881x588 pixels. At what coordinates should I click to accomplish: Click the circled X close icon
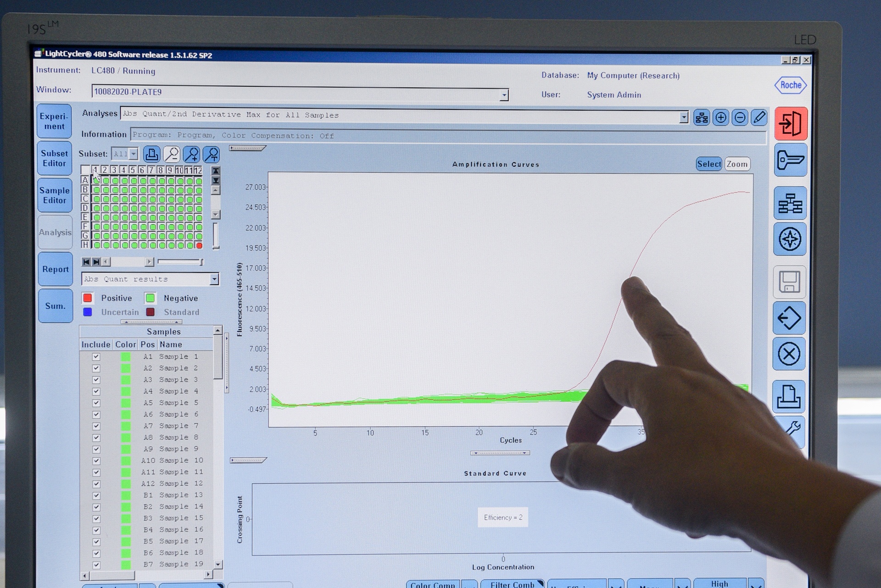click(x=789, y=354)
